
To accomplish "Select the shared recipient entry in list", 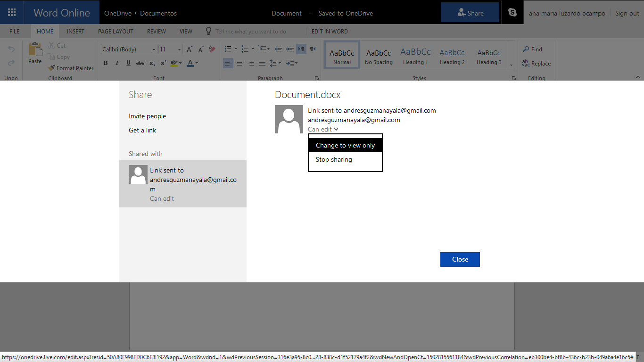I will 183,184.
